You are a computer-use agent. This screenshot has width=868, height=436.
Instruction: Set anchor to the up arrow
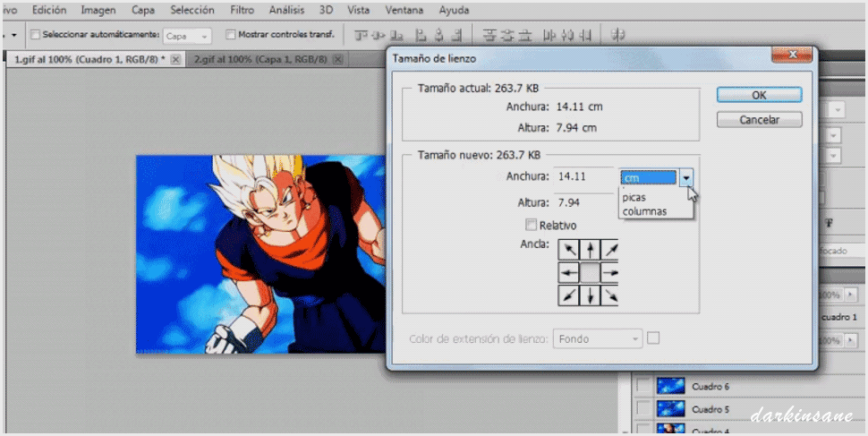click(590, 250)
